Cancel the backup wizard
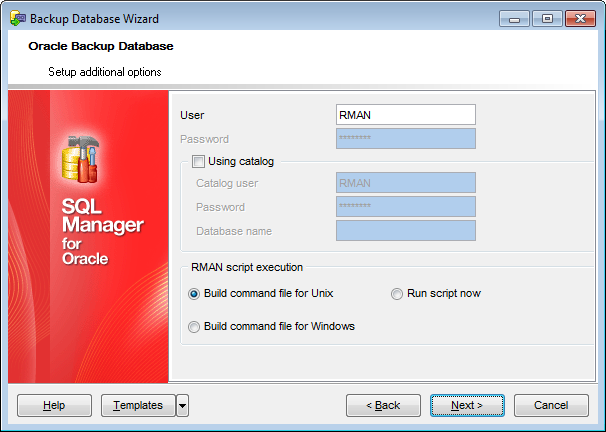606x432 pixels. [551, 405]
